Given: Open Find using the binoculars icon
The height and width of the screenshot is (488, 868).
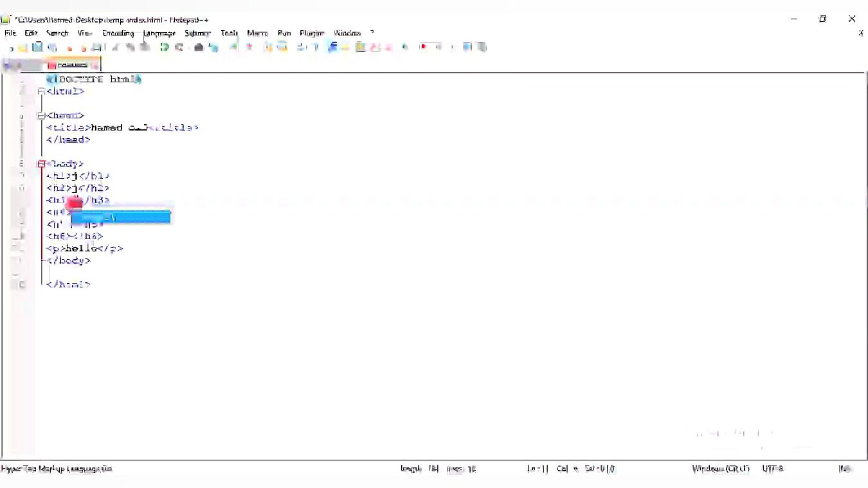Looking at the screenshot, I should point(199,47).
